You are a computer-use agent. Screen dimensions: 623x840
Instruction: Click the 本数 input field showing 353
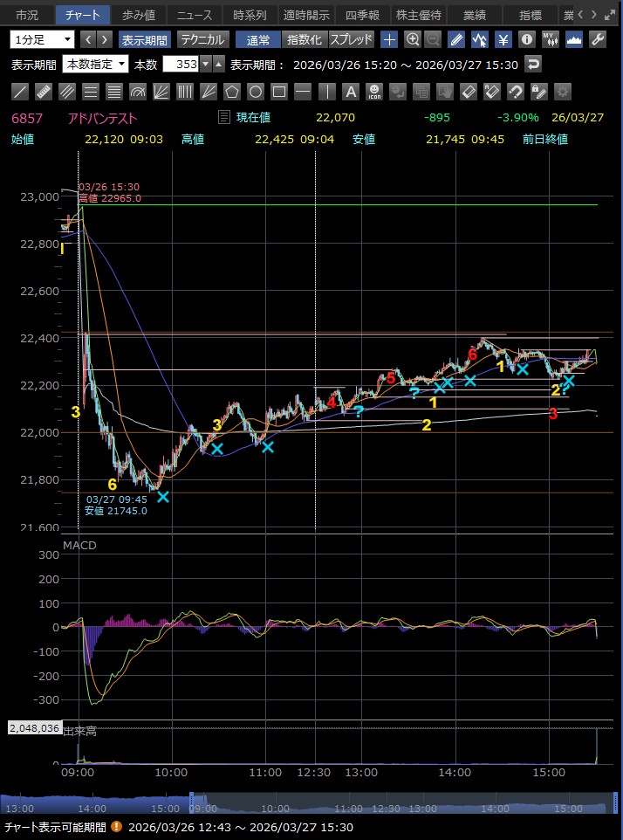tap(181, 64)
